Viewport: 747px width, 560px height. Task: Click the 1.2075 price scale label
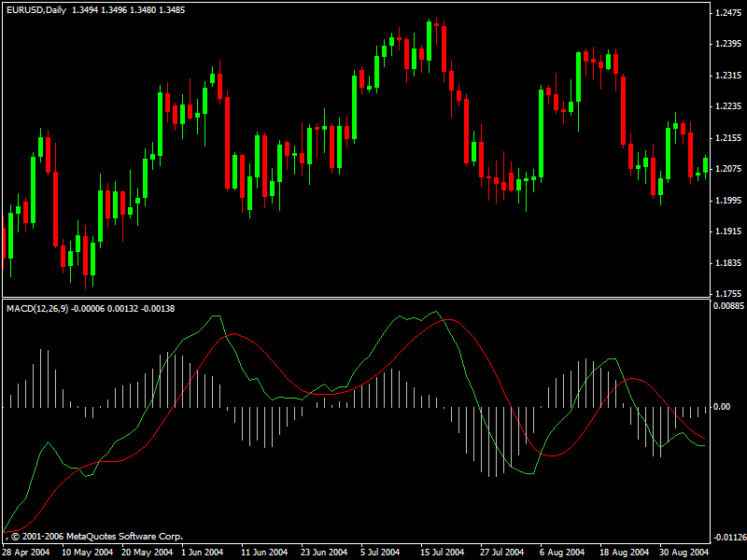click(728, 169)
